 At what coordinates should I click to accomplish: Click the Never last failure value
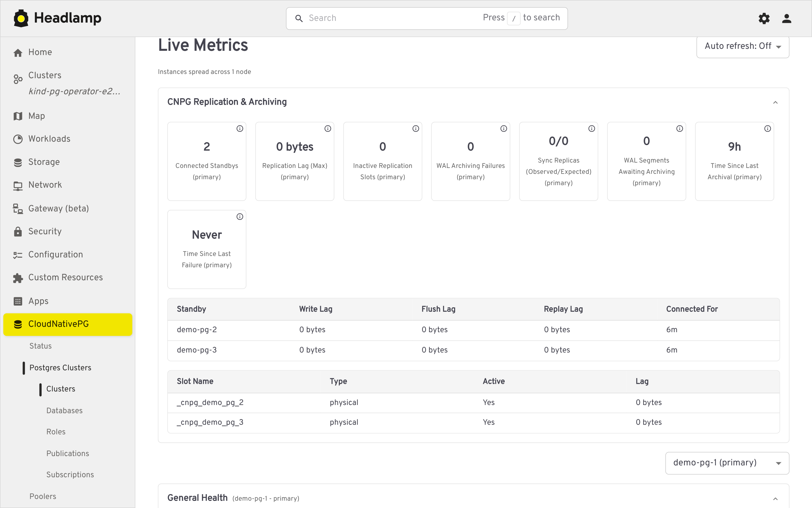[207, 235]
